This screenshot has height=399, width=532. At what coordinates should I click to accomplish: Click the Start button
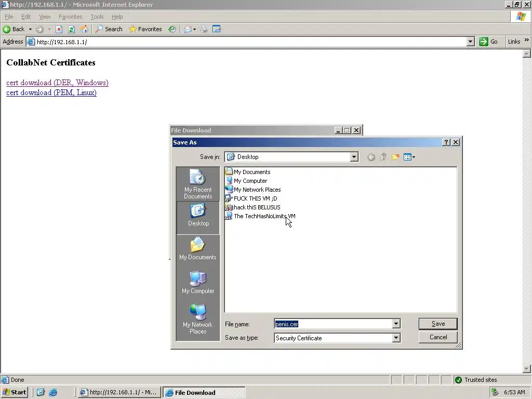click(14, 392)
